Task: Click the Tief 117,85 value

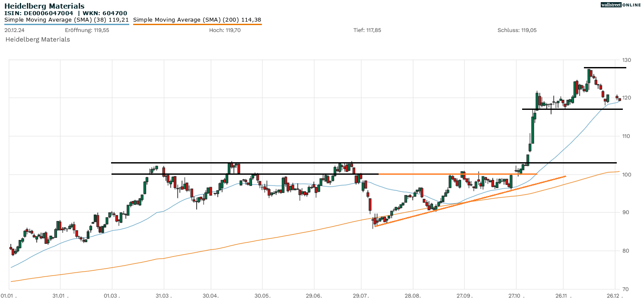Action: [367, 30]
